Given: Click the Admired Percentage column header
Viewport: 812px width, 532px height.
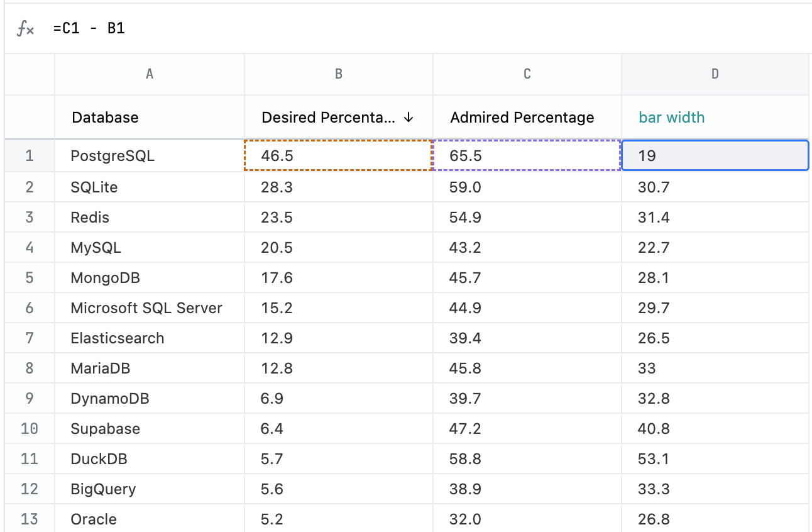Looking at the screenshot, I should pos(522,118).
